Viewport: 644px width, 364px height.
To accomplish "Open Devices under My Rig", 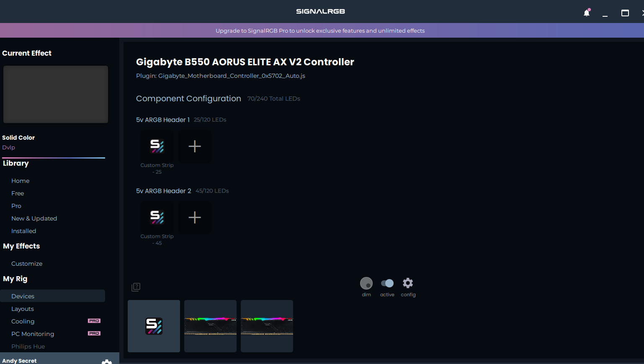I will coord(23,296).
